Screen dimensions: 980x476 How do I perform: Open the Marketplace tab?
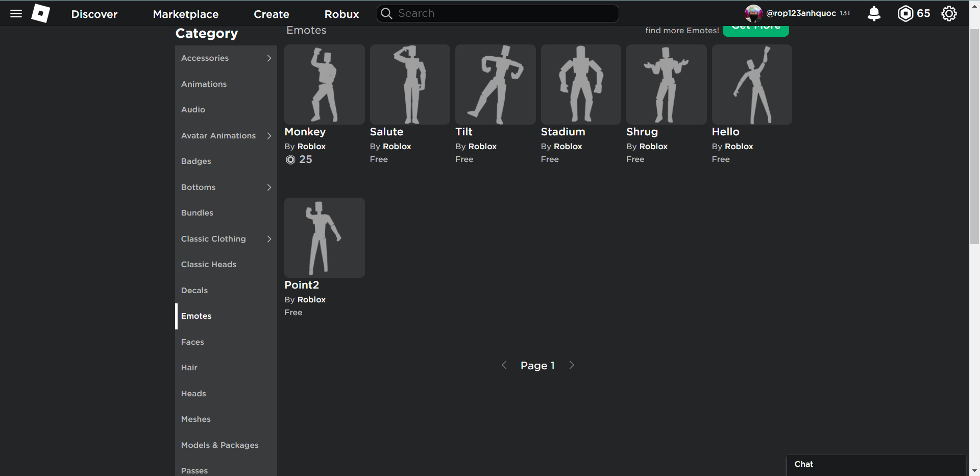point(186,14)
